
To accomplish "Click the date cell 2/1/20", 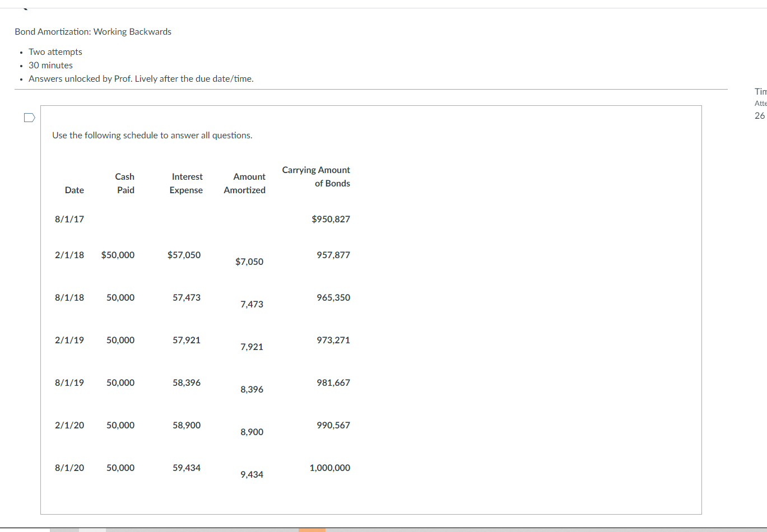I will point(69,426).
